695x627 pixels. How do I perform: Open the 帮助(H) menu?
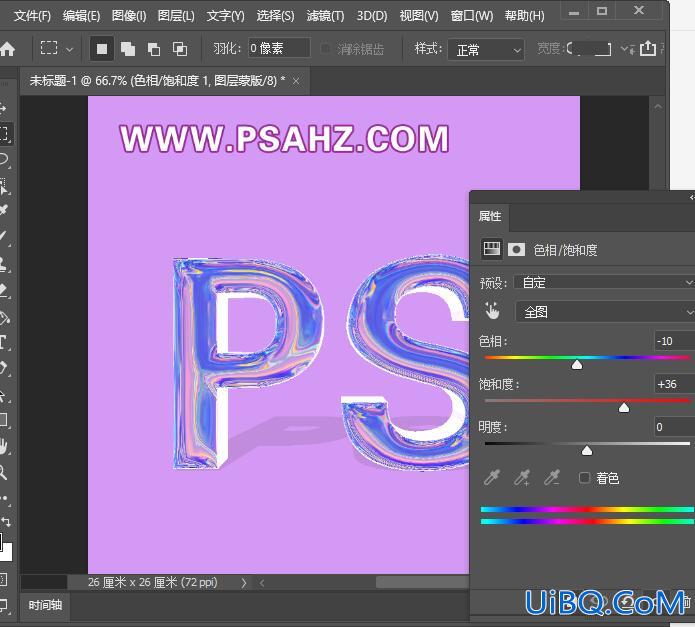pos(524,16)
